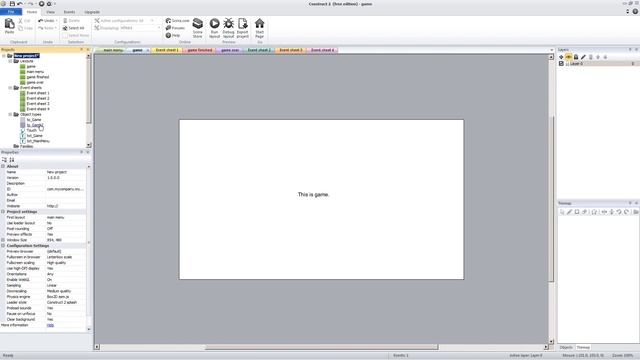Click the Help link under More information
The height and width of the screenshot is (360, 640).
click(50, 325)
